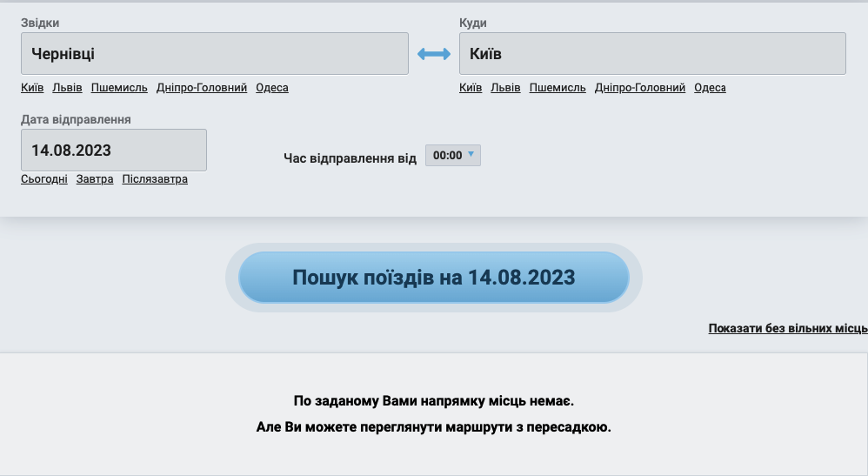The image size is (868, 476).
Task: Click the departure date field 14.08.2023
Action: [113, 151]
